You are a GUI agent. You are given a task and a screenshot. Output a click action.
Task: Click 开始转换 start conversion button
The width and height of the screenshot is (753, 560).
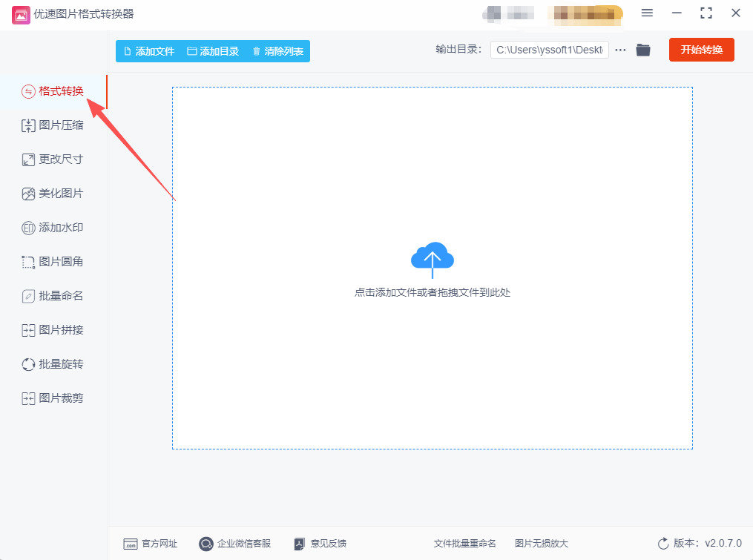702,50
